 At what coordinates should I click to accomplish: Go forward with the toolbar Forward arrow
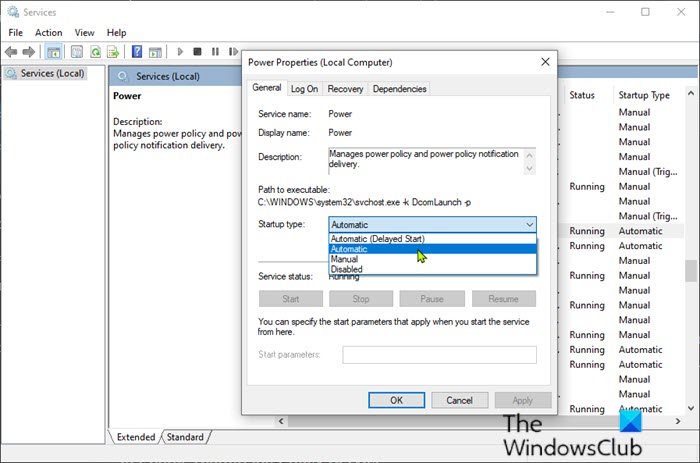pos(29,52)
